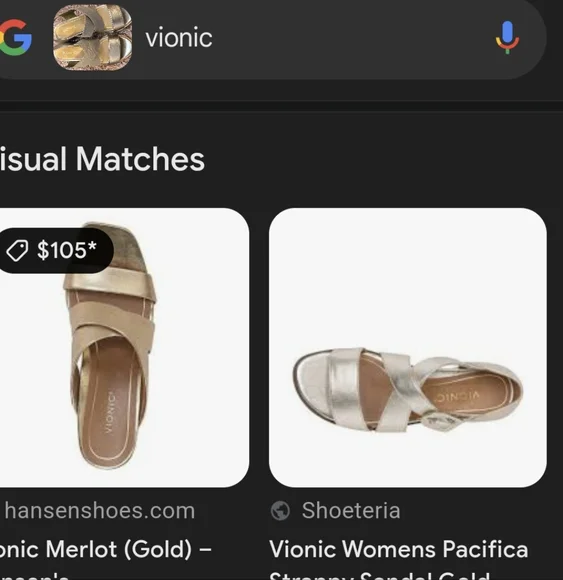Visit the hansenshoes.com source link
Screen dimensions: 563x580
(x=99, y=511)
